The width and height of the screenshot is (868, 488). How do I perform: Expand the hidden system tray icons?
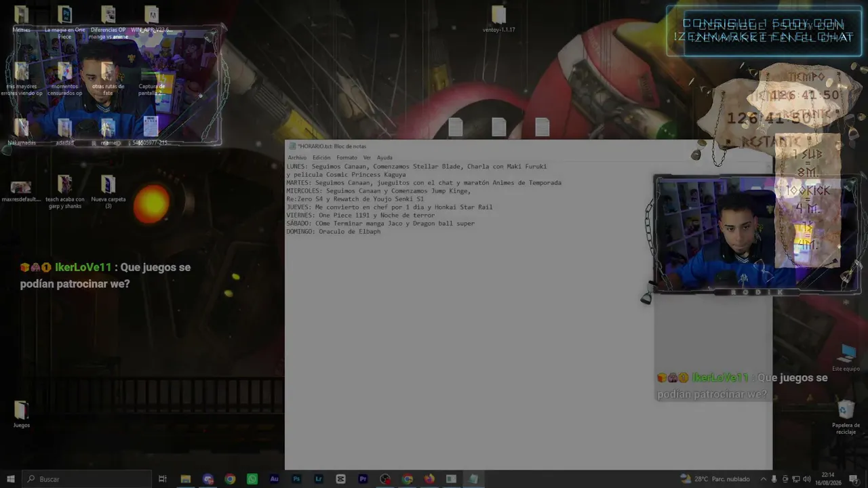click(x=762, y=479)
